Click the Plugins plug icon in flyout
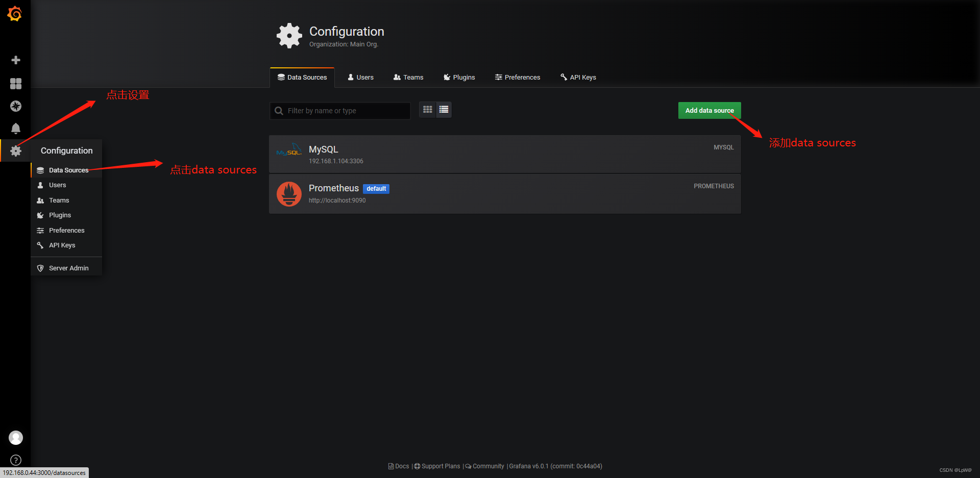980x478 pixels. pos(40,215)
